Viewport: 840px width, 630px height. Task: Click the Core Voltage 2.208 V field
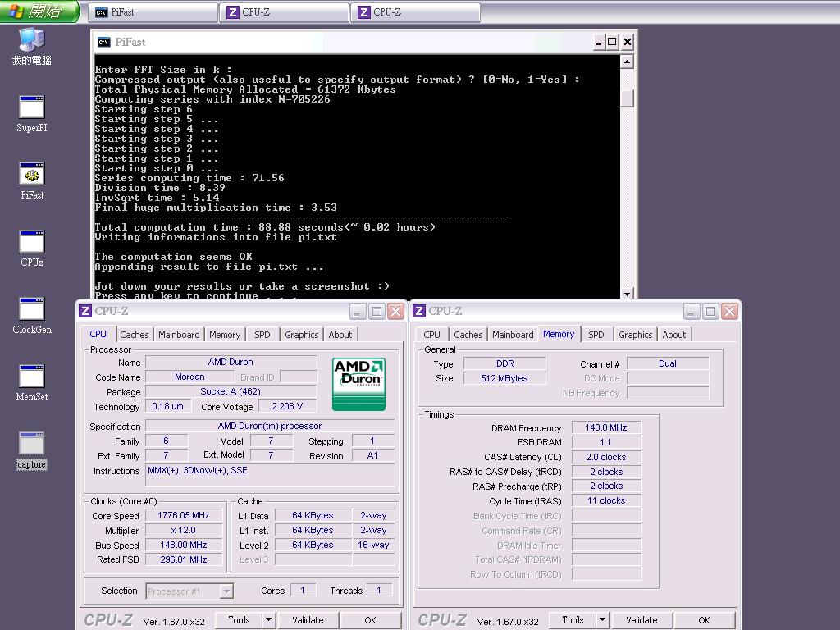tap(287, 406)
